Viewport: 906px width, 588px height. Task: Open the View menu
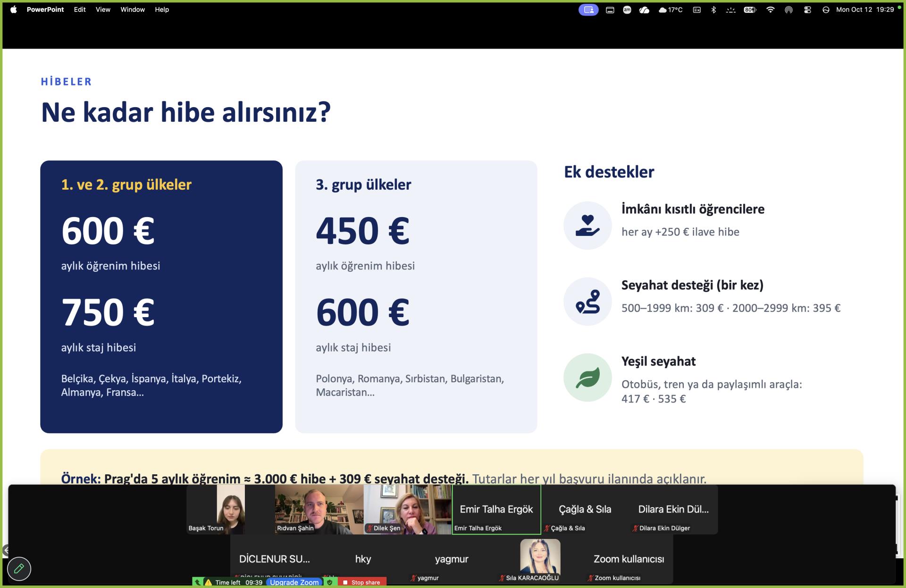pos(103,9)
